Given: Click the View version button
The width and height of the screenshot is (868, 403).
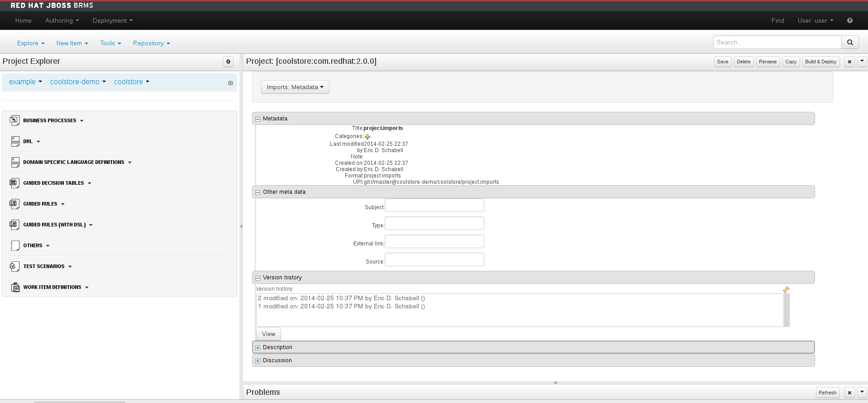Looking at the screenshot, I should [x=268, y=334].
